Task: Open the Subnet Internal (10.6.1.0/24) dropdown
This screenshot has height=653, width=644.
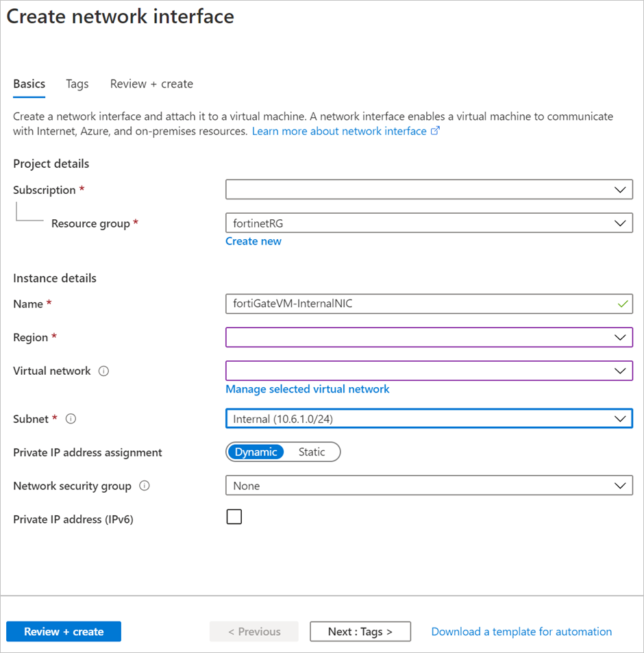Action: [x=429, y=419]
